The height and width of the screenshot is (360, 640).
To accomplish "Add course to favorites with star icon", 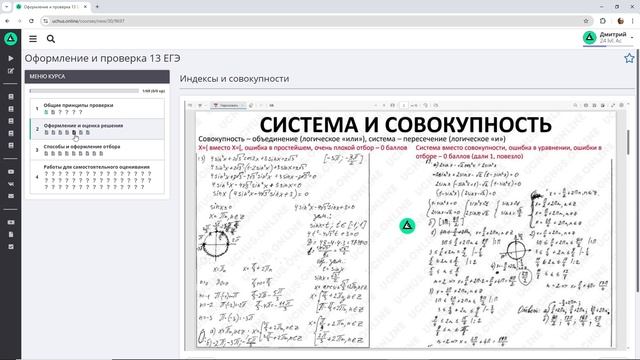I will [x=629, y=58].
